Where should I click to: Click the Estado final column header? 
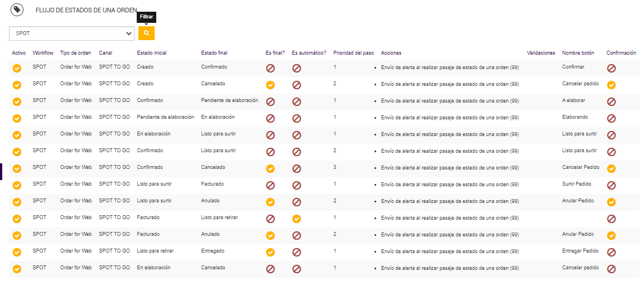[214, 53]
